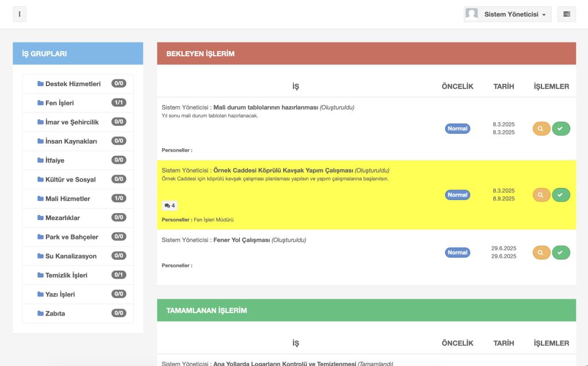Image resolution: width=588 pixels, height=366 pixels.
Task: Open the three-dot menu at top left
Action: pos(20,14)
